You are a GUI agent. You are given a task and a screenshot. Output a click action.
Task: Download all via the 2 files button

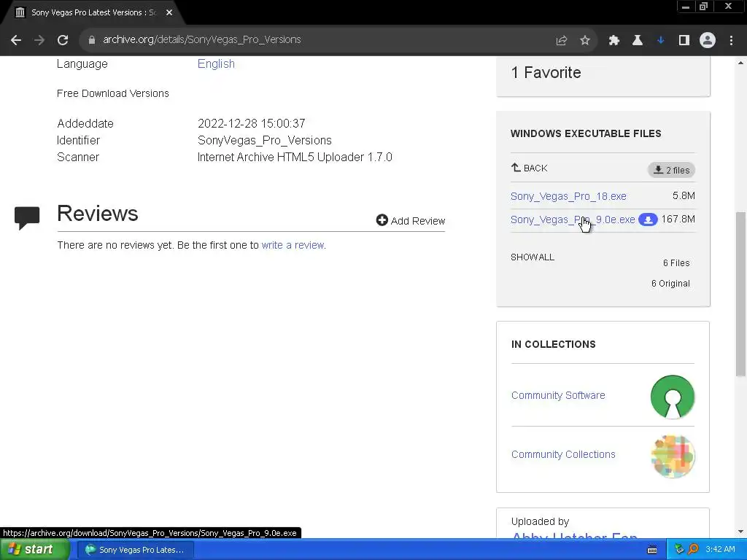(x=671, y=170)
